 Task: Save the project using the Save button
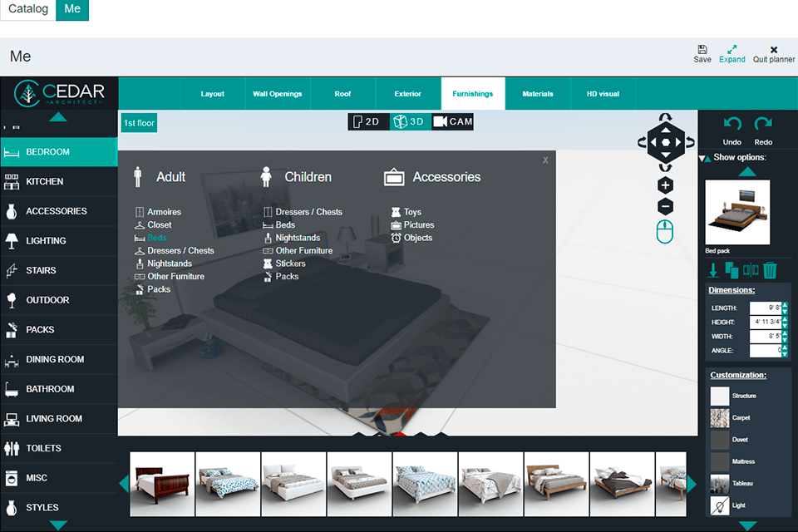coord(702,55)
